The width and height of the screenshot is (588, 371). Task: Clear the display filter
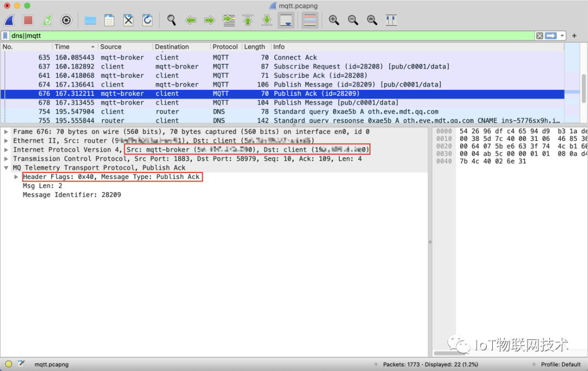tap(539, 36)
